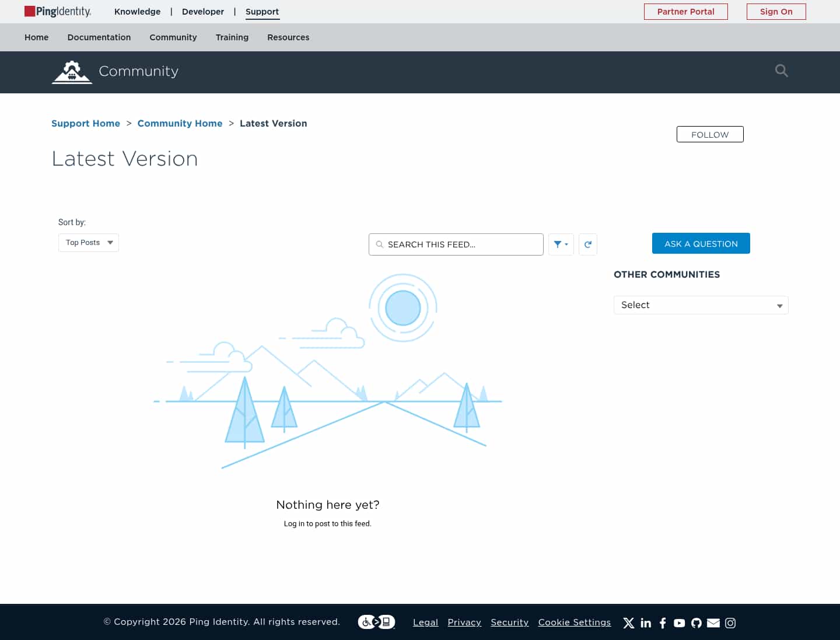Go to Home in the navigation bar

click(37, 37)
